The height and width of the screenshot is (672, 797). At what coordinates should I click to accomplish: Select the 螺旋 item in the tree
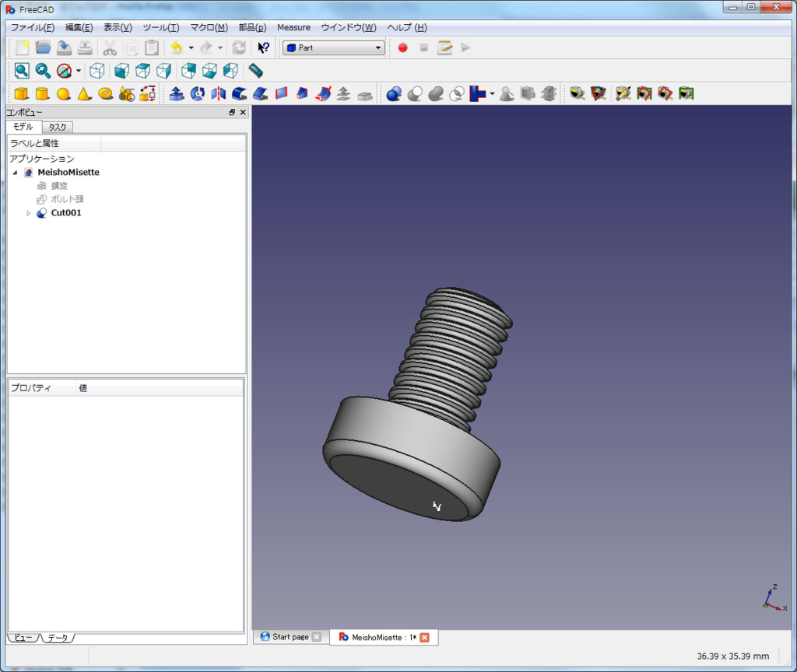pos(59,186)
